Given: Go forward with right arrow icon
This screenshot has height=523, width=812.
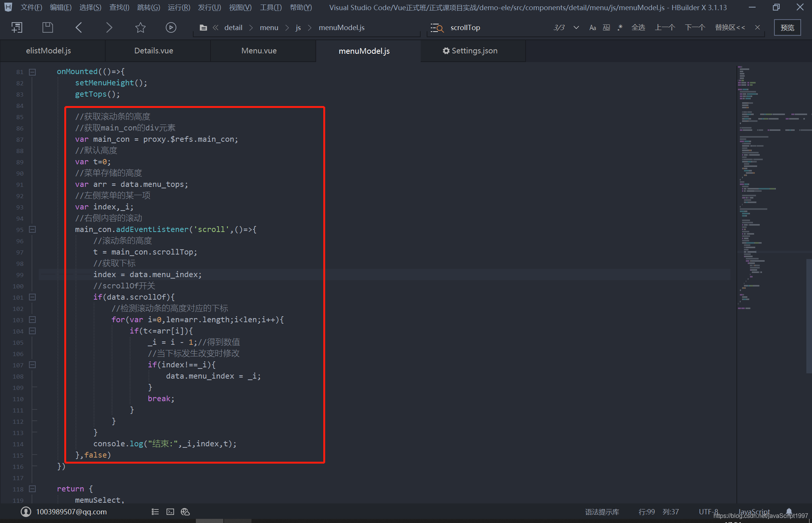Looking at the screenshot, I should [x=109, y=27].
